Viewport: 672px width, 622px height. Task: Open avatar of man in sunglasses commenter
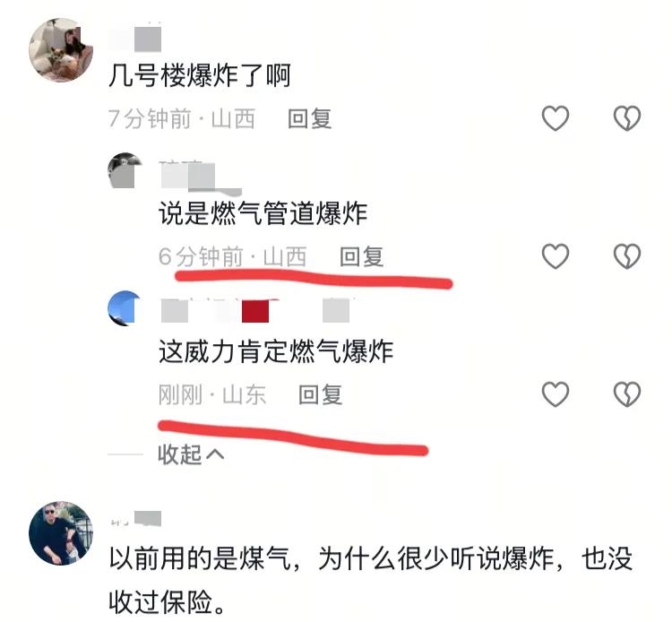tap(60, 533)
